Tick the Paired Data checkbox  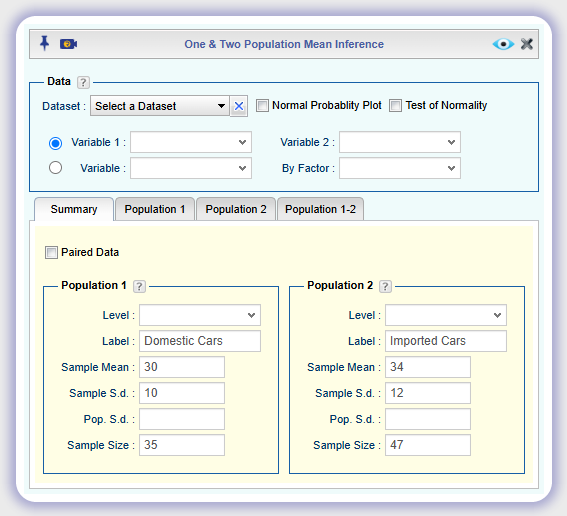(51, 252)
